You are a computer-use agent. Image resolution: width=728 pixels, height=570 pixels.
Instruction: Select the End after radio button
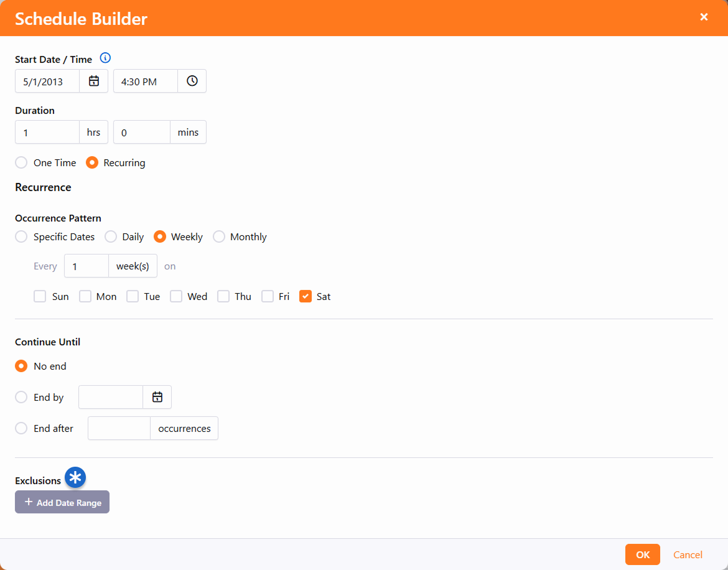(x=21, y=428)
